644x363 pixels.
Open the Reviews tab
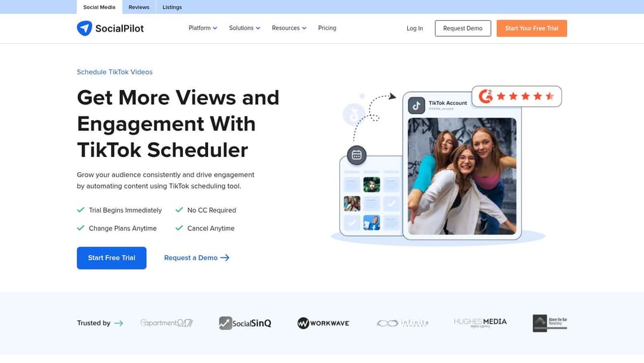coord(139,7)
